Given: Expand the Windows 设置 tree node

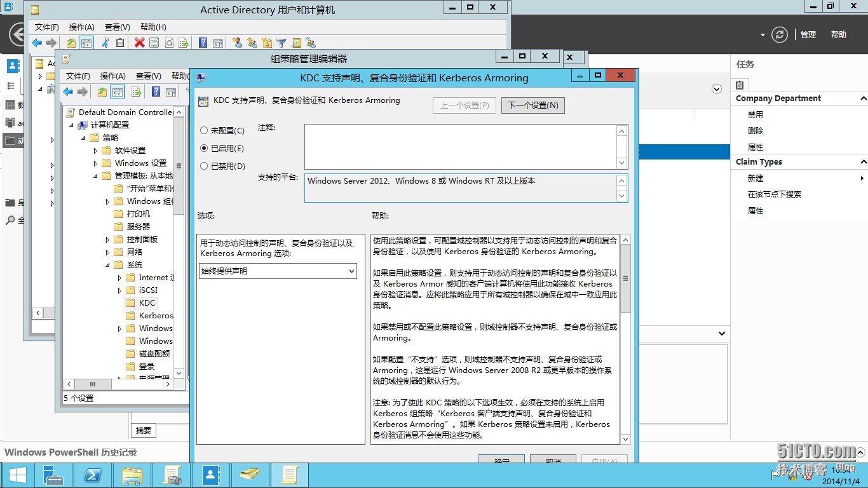Looking at the screenshot, I should coord(95,163).
